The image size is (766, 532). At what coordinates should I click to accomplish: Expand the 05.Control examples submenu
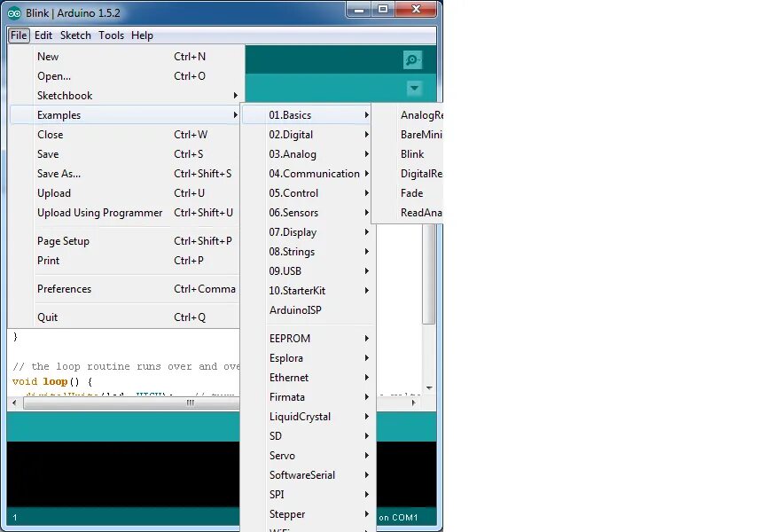308,193
